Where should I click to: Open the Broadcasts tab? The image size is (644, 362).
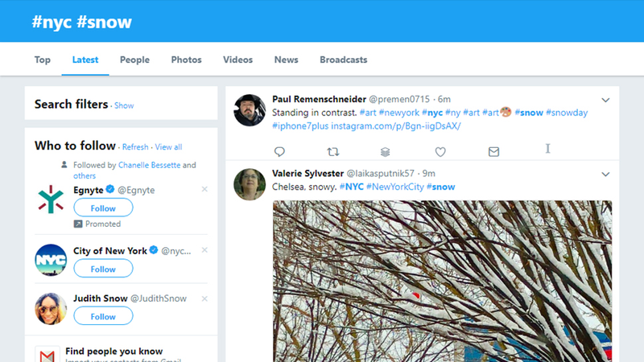point(344,60)
